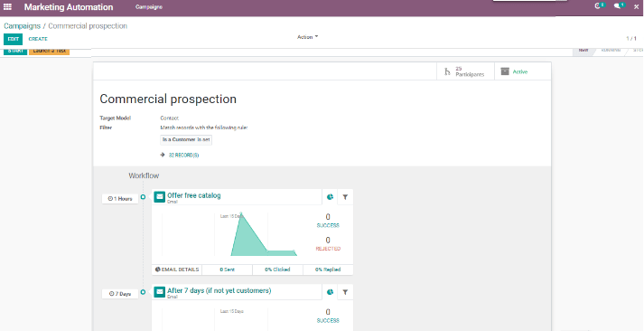Open EMAIL DETAILS for Offer free catalog
This screenshot has width=644, height=331.
[x=177, y=270]
